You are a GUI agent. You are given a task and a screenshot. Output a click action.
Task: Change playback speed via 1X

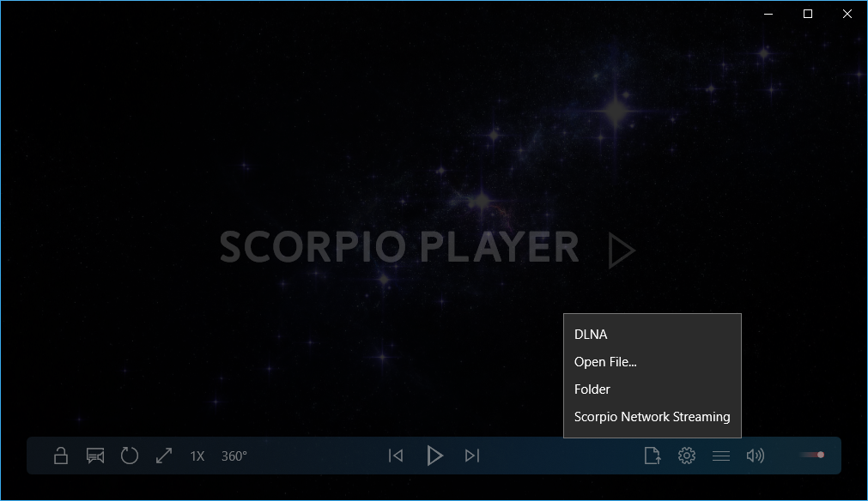coord(197,456)
